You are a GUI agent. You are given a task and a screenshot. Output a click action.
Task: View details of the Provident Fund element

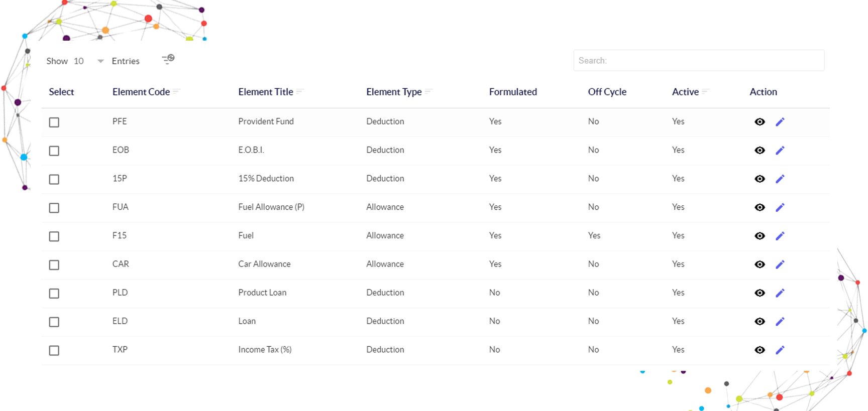point(759,122)
